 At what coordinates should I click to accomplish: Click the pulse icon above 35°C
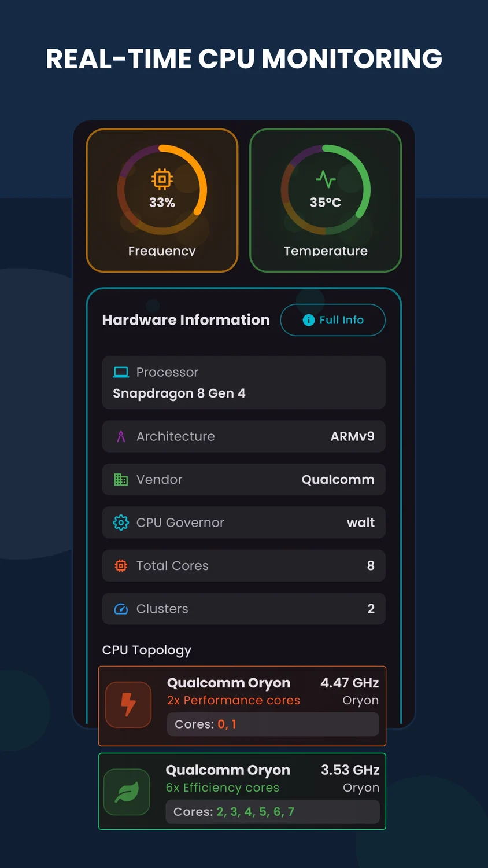coord(326,179)
